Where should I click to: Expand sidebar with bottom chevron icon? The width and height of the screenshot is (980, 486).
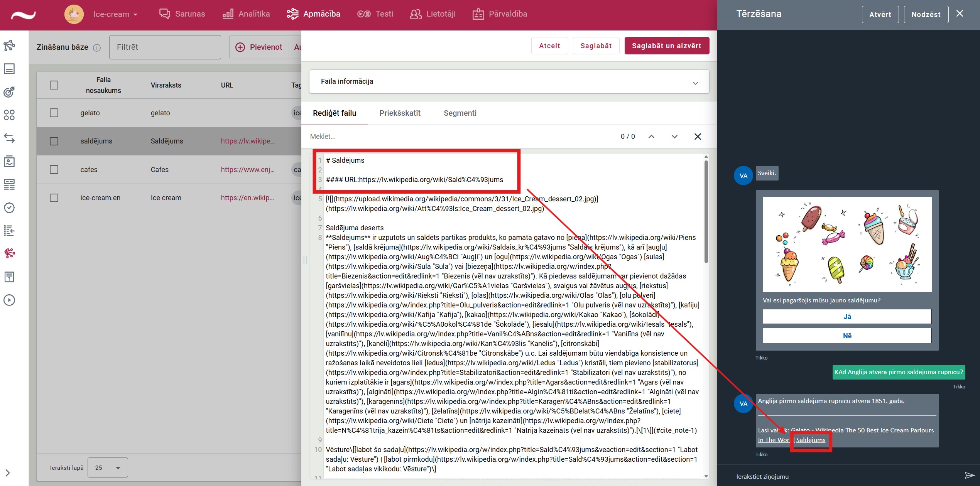tap(7, 473)
